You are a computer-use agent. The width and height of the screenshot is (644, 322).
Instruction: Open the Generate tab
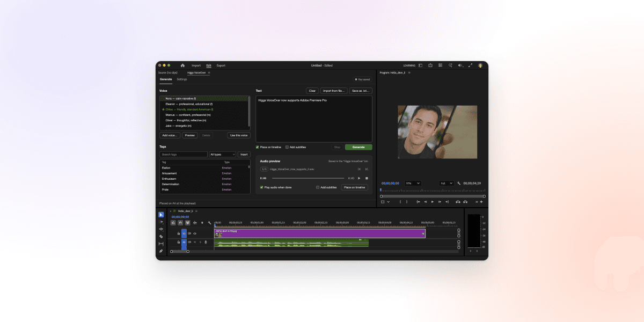(x=166, y=79)
